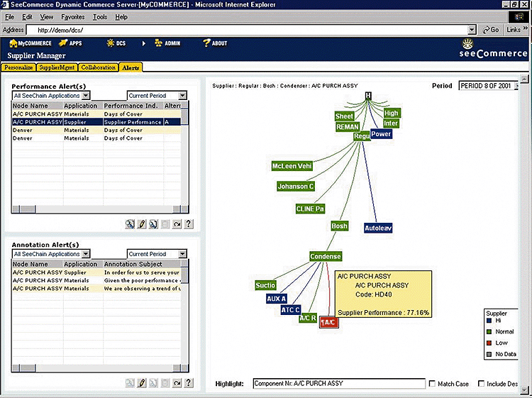This screenshot has height=398, width=532.
Task: Open the ABOUT question mark icon
Action: 206,43
